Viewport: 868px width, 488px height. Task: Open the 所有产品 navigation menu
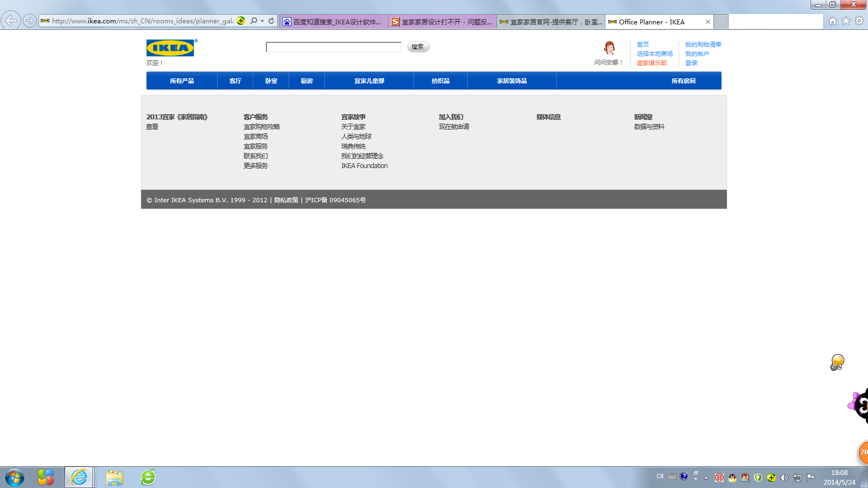(x=182, y=81)
